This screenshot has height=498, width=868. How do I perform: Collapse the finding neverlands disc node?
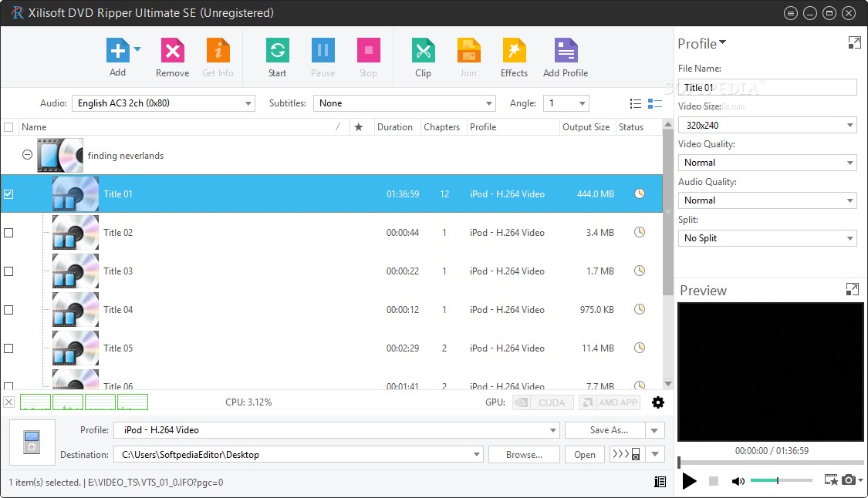pyautogui.click(x=27, y=155)
